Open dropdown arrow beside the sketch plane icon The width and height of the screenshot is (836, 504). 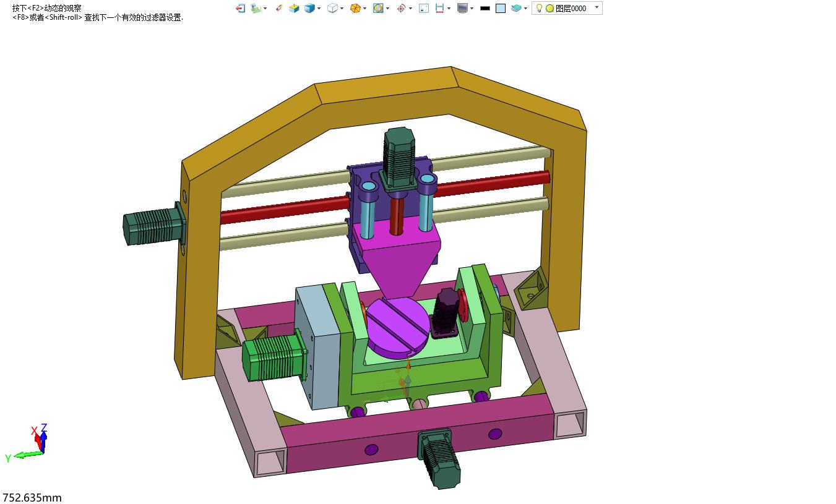[x=265, y=9]
